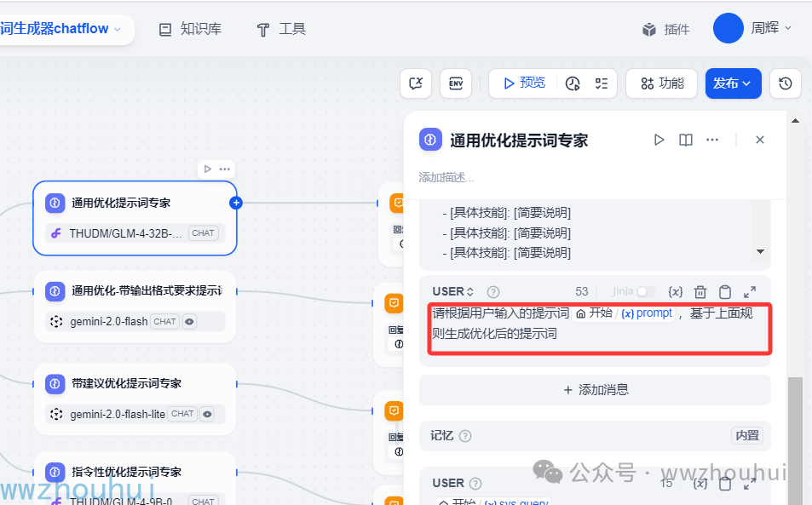Click the 开始 / prompt variable tag
Screen dimensions: 812x505
(624, 313)
